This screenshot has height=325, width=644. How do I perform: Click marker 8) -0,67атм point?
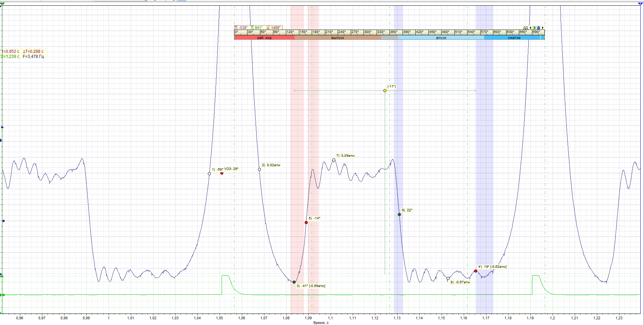[448, 279]
